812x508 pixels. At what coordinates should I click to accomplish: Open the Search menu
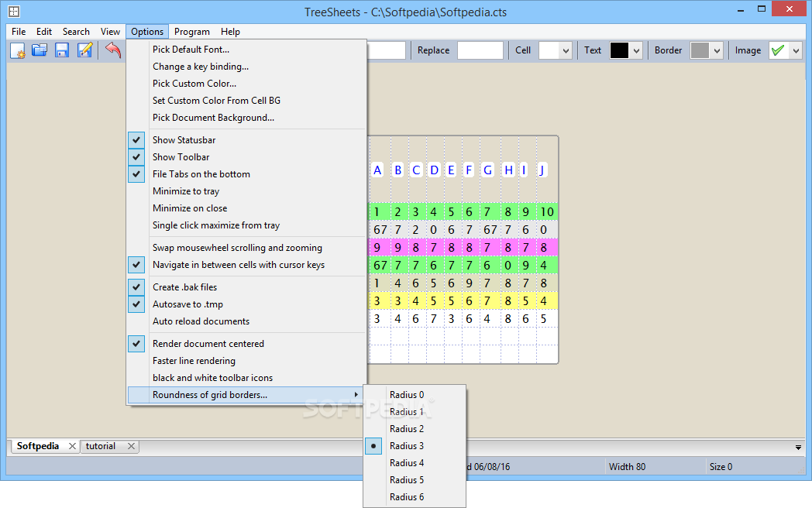click(x=76, y=32)
